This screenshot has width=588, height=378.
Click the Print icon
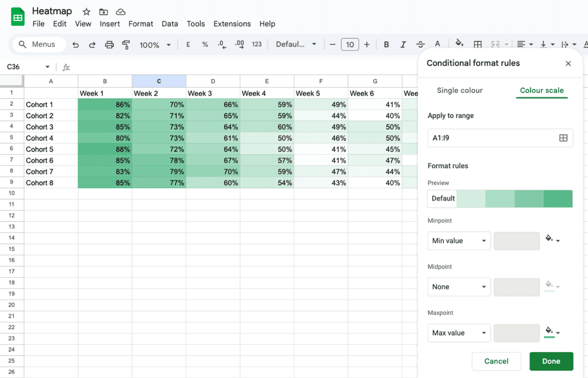click(109, 45)
